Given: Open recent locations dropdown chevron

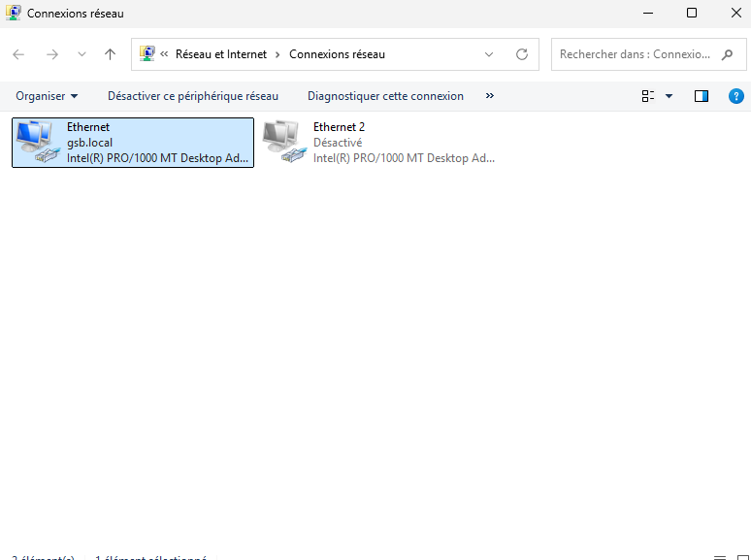Looking at the screenshot, I should (82, 54).
